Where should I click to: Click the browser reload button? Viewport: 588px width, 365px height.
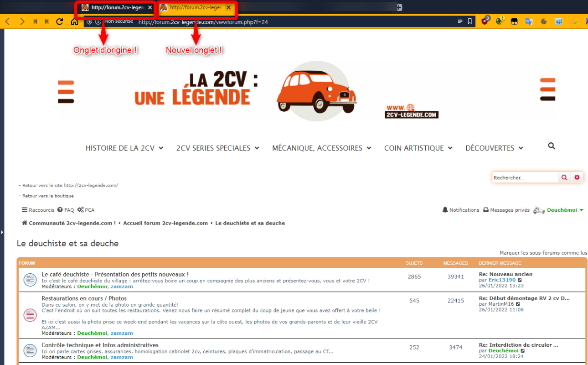tap(59, 21)
